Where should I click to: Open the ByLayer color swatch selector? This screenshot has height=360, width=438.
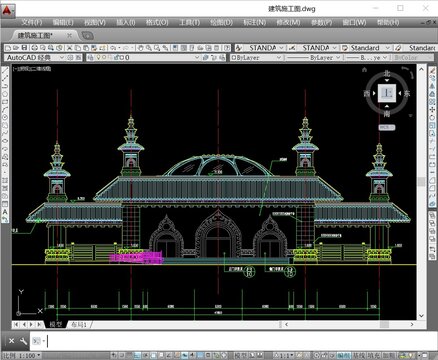click(256, 58)
